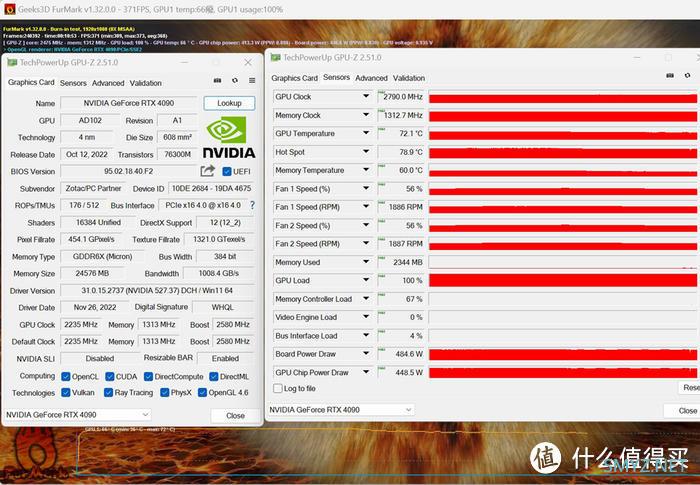The height and width of the screenshot is (485, 700).
Task: Click the screenshot camera icon in left GPU-Z window
Action: [x=217, y=80]
